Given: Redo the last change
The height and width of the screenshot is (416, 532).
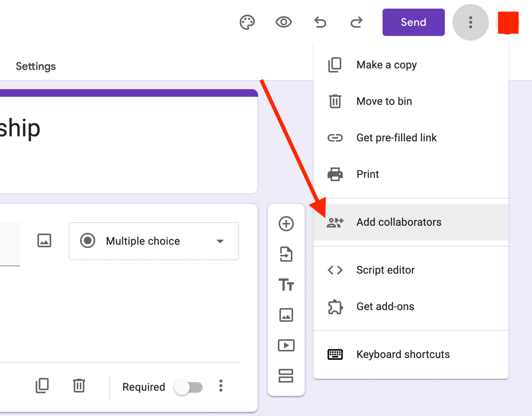Looking at the screenshot, I should click(x=357, y=22).
